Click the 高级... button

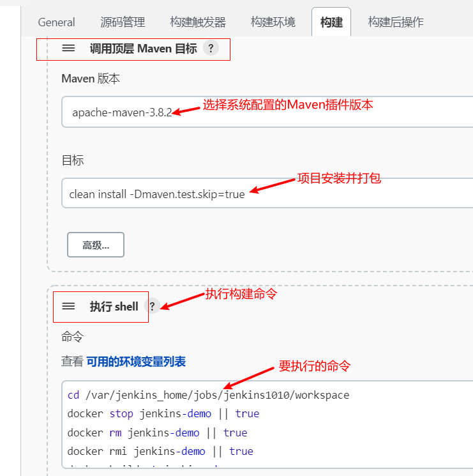(x=96, y=245)
